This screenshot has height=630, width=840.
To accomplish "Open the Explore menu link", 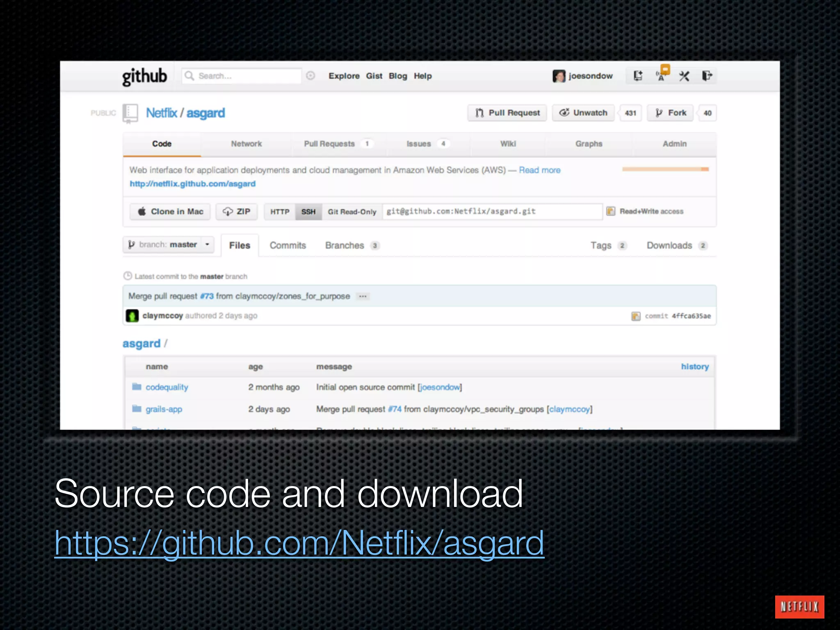I will pyautogui.click(x=344, y=76).
